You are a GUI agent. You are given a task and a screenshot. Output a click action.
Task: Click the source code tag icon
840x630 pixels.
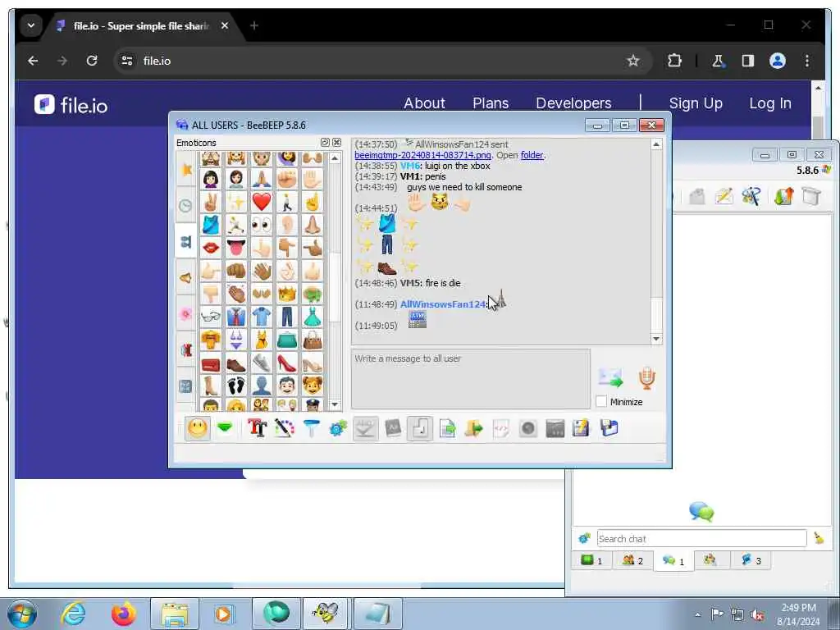(x=501, y=428)
